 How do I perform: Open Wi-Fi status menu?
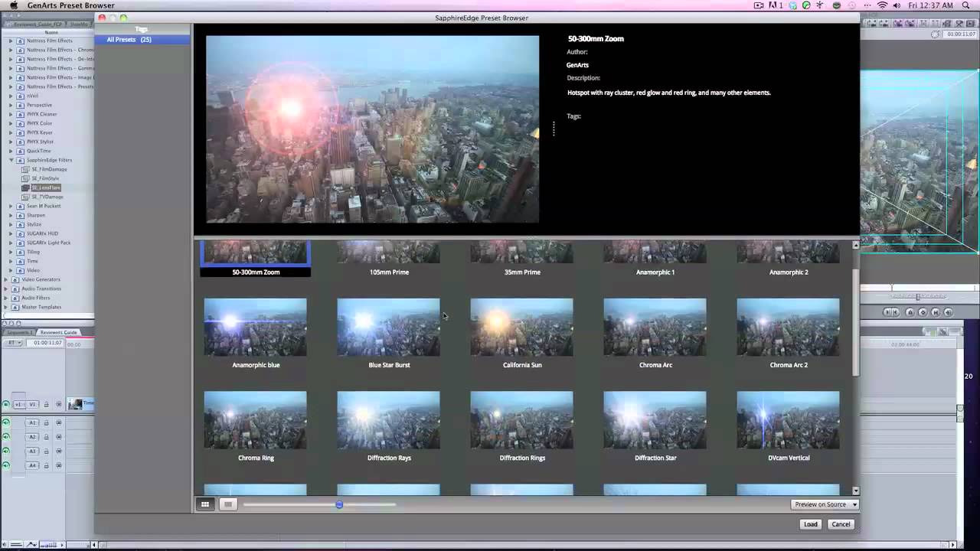point(882,5)
